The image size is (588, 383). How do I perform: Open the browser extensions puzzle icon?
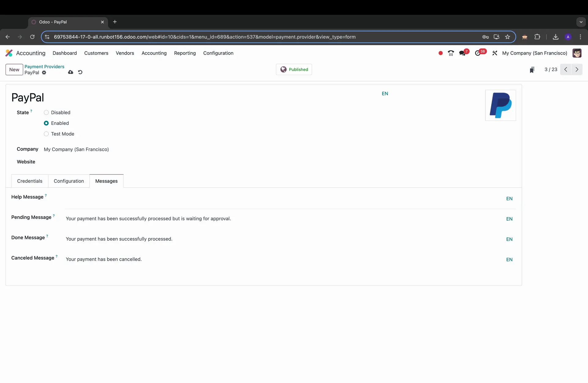click(537, 37)
